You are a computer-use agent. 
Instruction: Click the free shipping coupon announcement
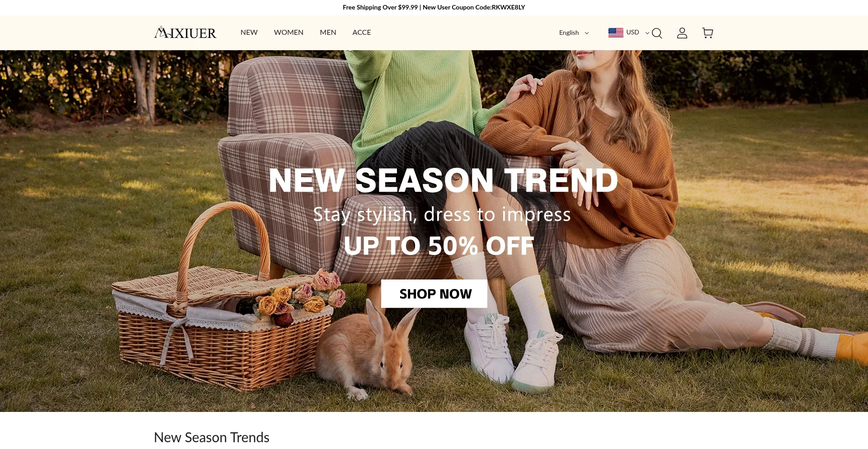(434, 7)
